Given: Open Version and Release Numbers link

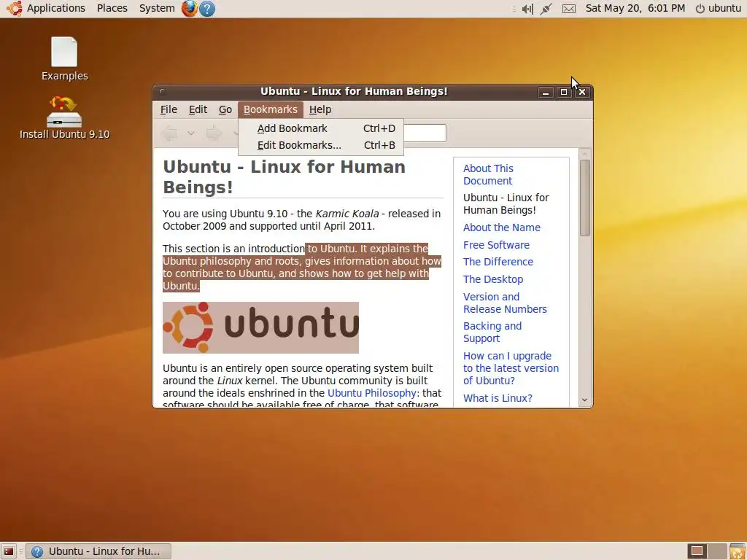Looking at the screenshot, I should pyautogui.click(x=505, y=303).
